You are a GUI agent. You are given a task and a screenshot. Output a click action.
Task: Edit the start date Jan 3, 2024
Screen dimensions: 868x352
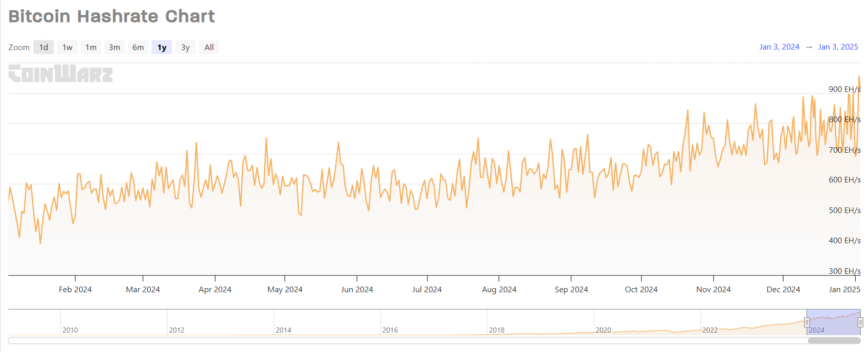click(x=779, y=47)
